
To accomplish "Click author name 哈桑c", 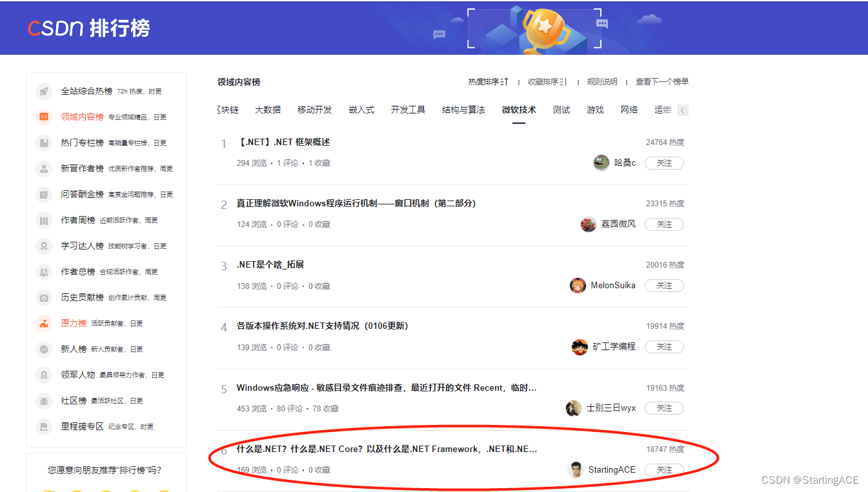I will pos(625,162).
